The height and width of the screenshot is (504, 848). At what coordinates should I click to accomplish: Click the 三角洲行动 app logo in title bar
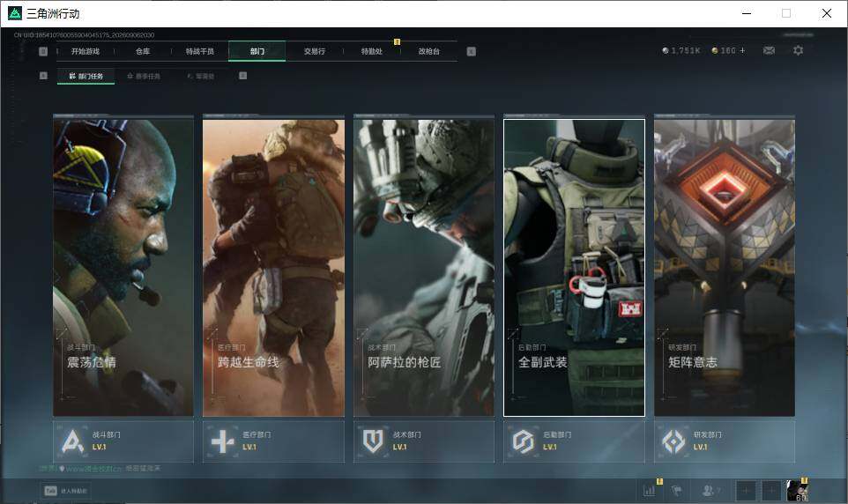point(15,13)
